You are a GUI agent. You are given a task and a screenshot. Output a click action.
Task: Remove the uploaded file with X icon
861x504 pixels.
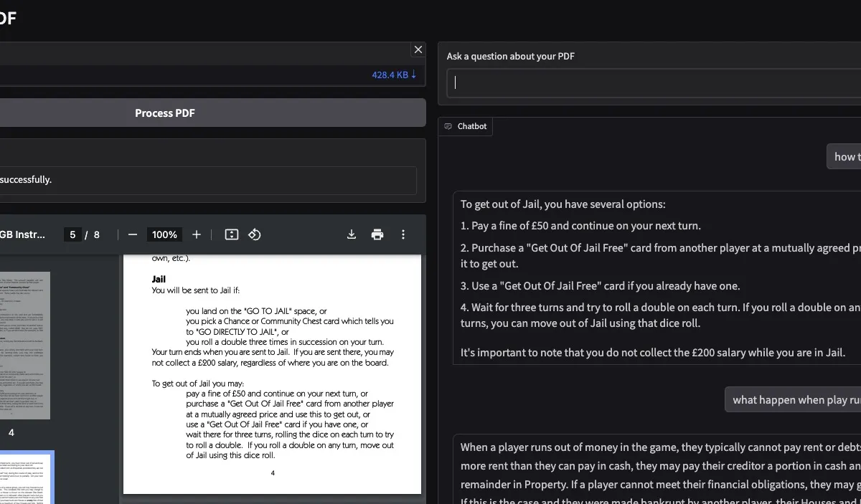tap(418, 49)
